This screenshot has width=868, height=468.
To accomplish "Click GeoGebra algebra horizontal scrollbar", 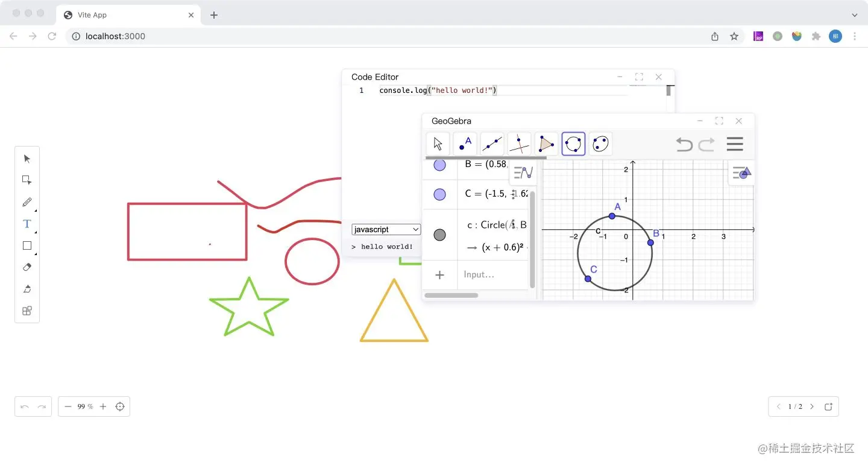I will (451, 296).
